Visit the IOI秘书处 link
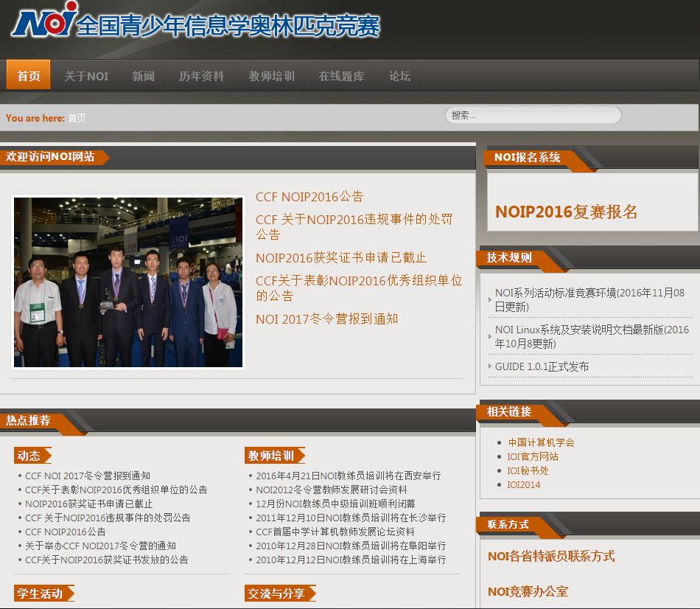Screen dimensions: 700x609 click(528, 470)
